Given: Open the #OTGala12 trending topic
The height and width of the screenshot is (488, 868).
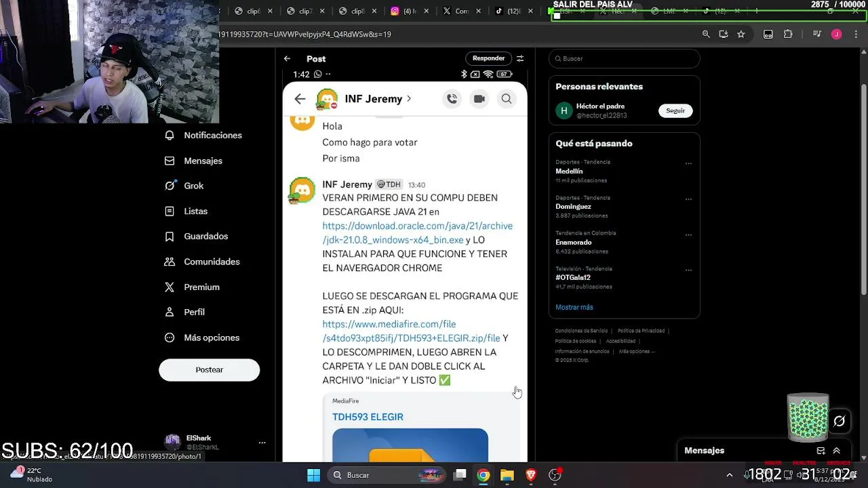Looking at the screenshot, I should click(572, 277).
